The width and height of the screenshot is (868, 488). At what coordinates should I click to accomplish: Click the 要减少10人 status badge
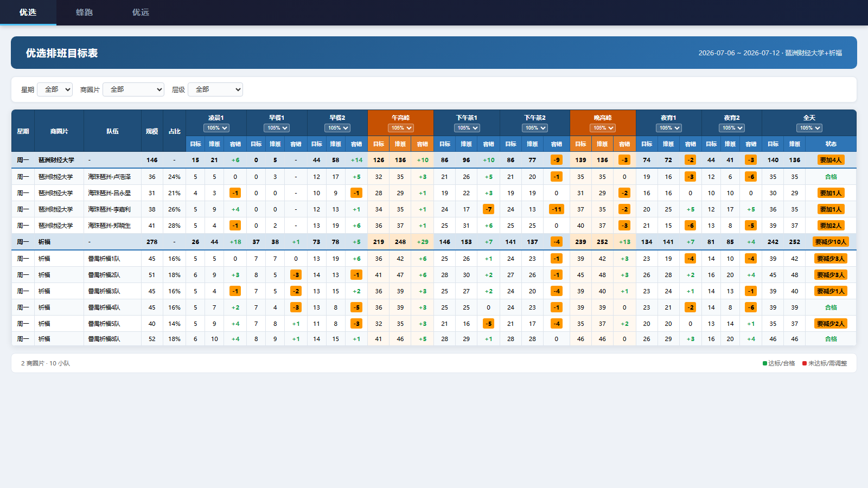831,242
